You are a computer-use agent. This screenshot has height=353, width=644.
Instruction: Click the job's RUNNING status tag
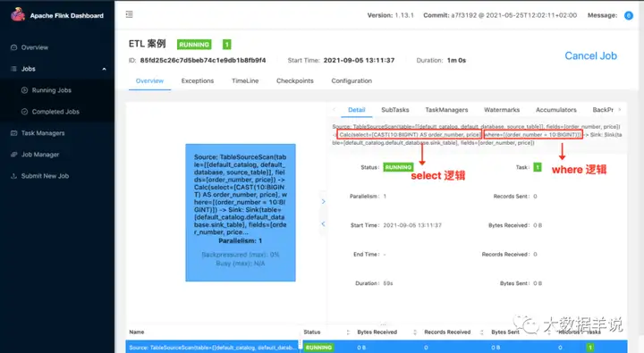click(x=194, y=45)
